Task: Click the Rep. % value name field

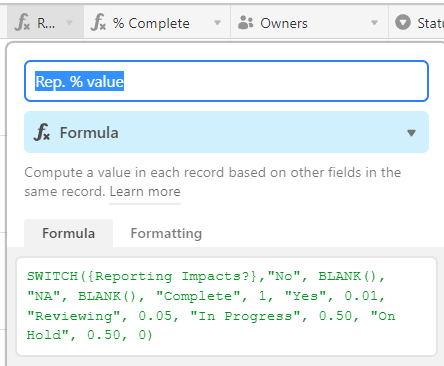Action: [x=226, y=81]
